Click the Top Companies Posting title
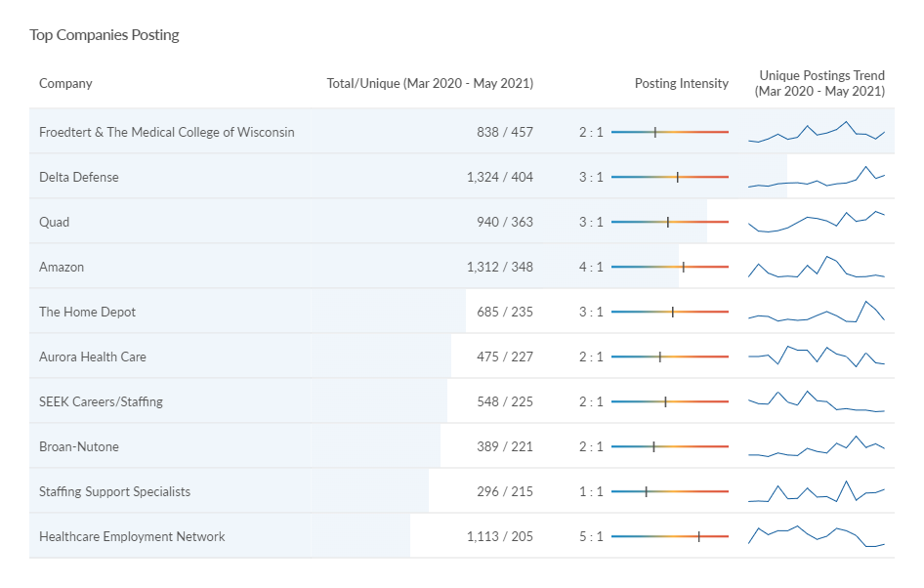Screen dimensions: 924x588 click(x=105, y=35)
